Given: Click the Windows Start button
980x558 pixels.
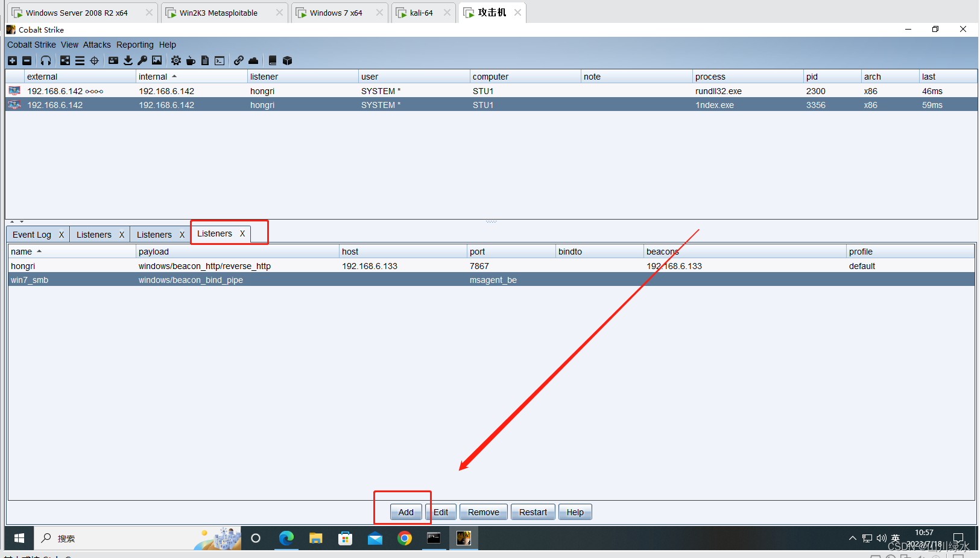Looking at the screenshot, I should click(19, 538).
